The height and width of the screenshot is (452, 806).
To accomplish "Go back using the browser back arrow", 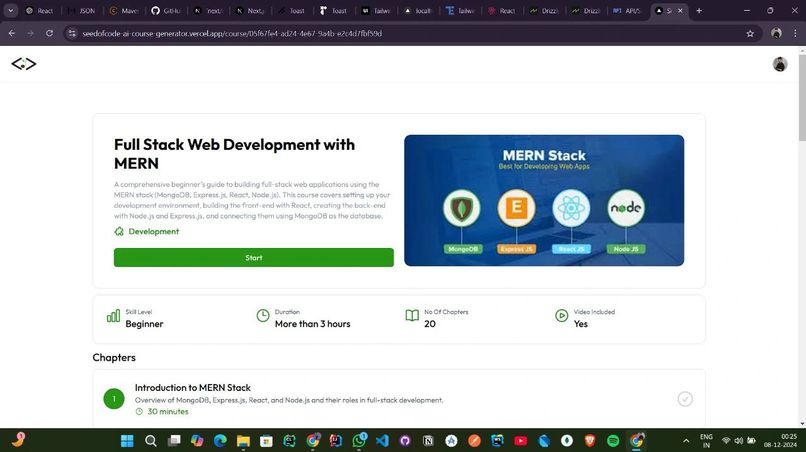I will [12, 33].
